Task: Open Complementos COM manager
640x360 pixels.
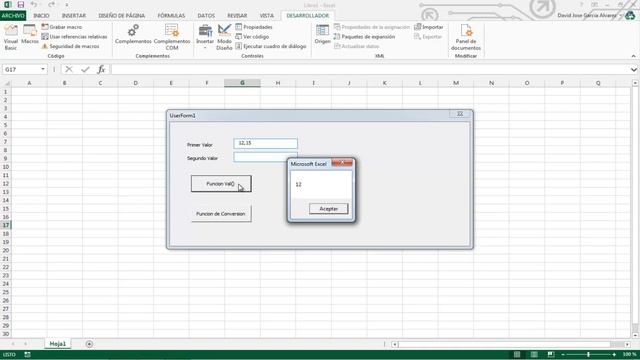Action: [172, 37]
